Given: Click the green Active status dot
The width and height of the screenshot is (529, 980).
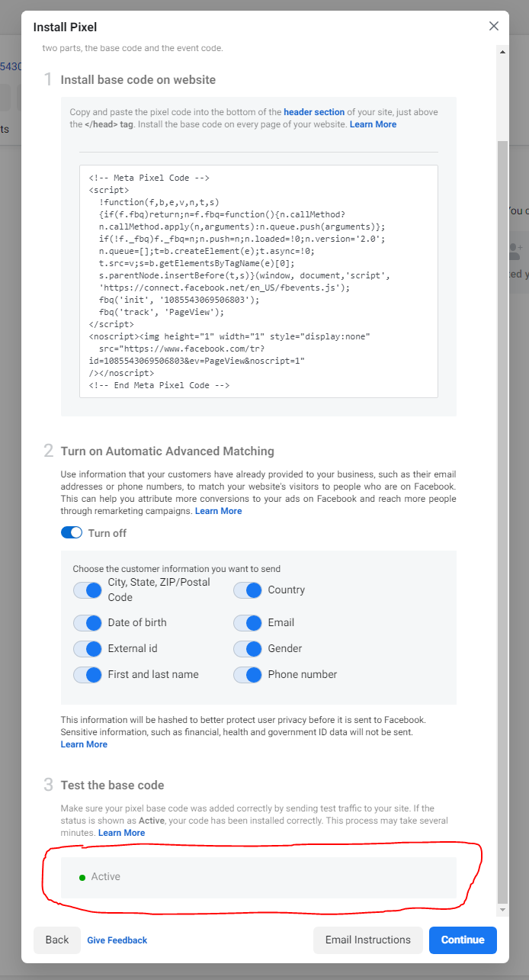Looking at the screenshot, I should tap(82, 878).
